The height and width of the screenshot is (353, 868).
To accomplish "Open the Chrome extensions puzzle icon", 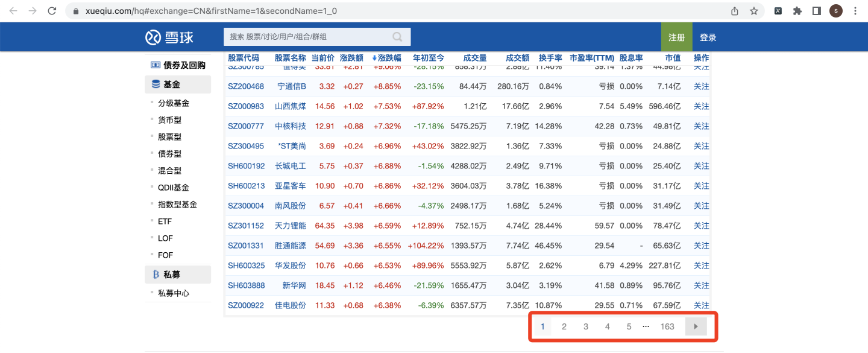I will pos(797,11).
